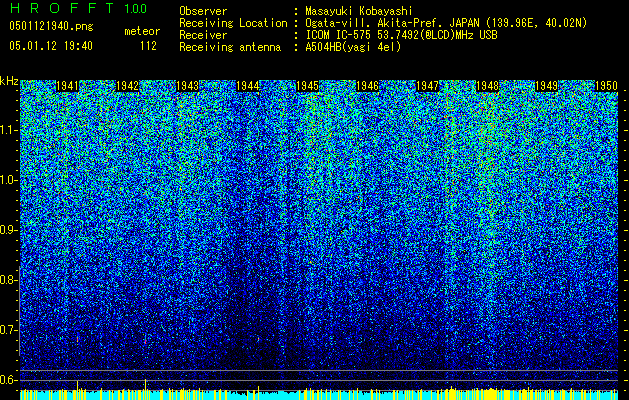Click the Receiving Location label

tap(233, 23)
